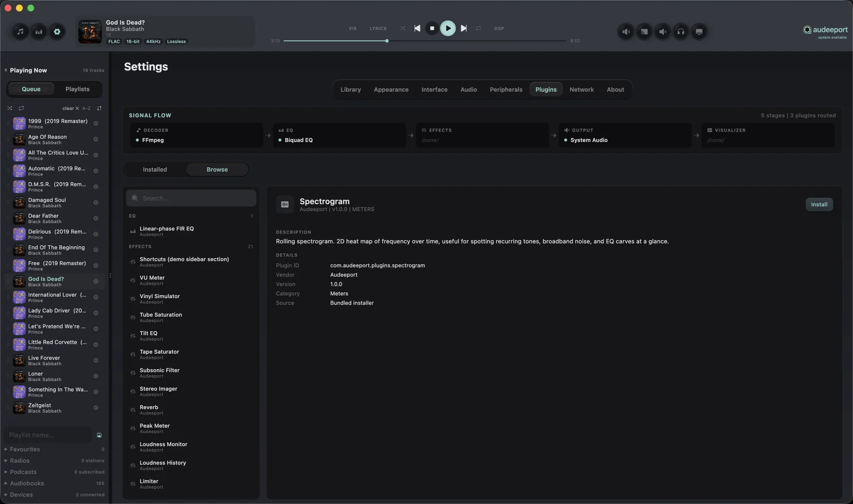This screenshot has height=504, width=853.
Task: Toggle the DSP button
Action: pos(499,28)
